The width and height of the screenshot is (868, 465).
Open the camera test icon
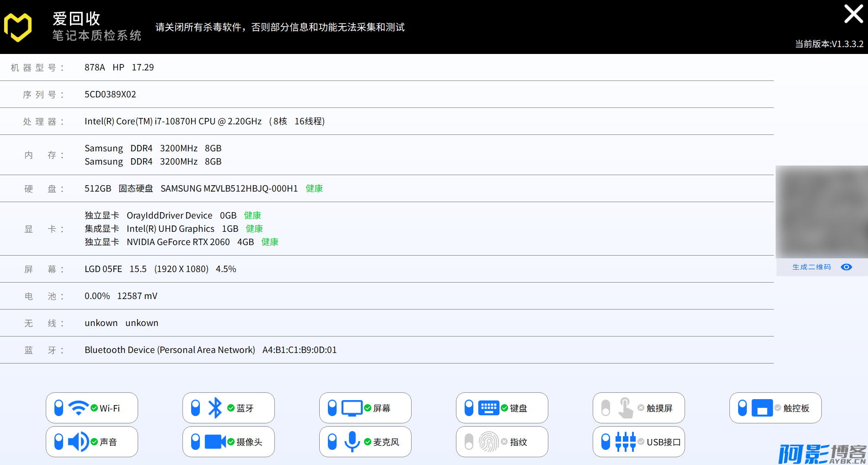(215, 442)
